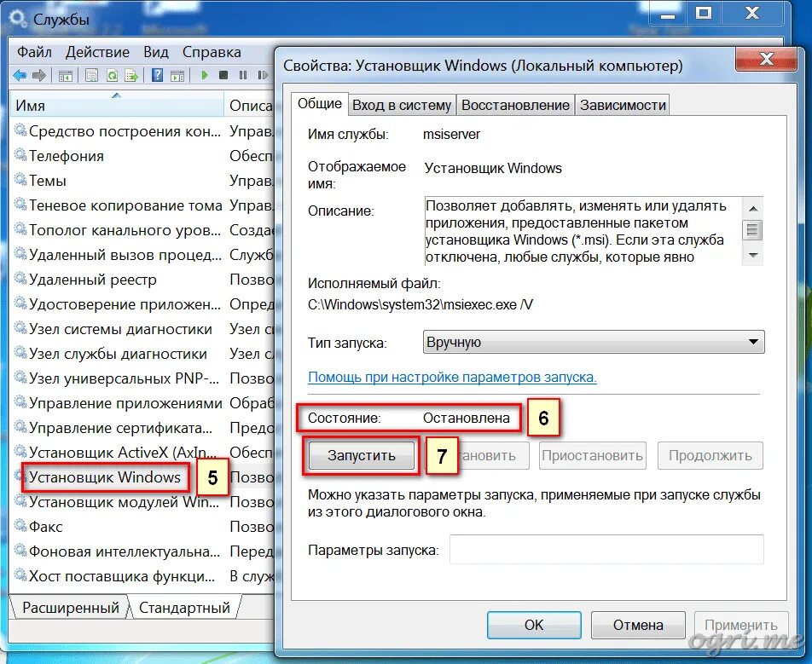The image size is (812, 664).
Task: Open the startup options help link
Action: click(452, 378)
